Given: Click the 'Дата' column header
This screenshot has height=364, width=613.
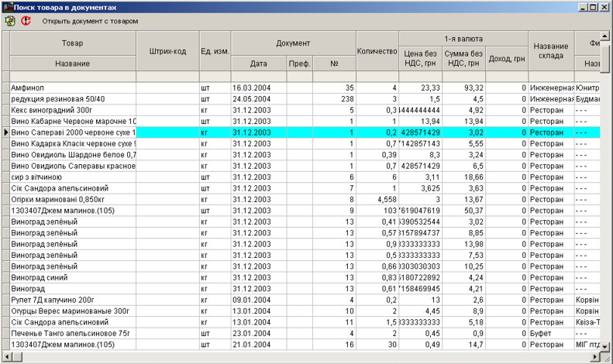Looking at the screenshot, I should pyautogui.click(x=258, y=63).
